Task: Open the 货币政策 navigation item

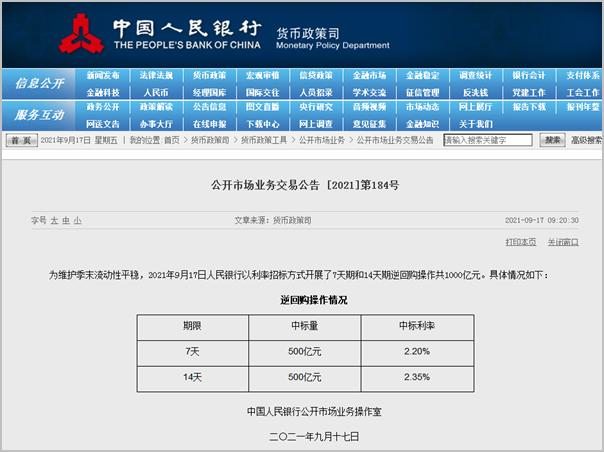Action: coord(209,76)
